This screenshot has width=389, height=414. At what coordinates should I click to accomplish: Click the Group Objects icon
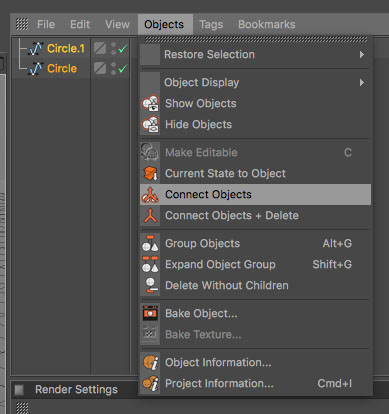coord(150,244)
